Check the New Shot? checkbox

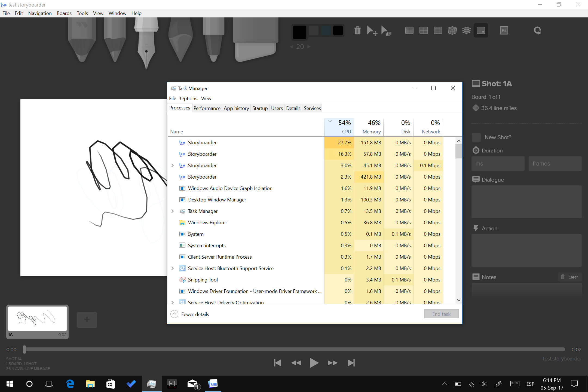[476, 137]
